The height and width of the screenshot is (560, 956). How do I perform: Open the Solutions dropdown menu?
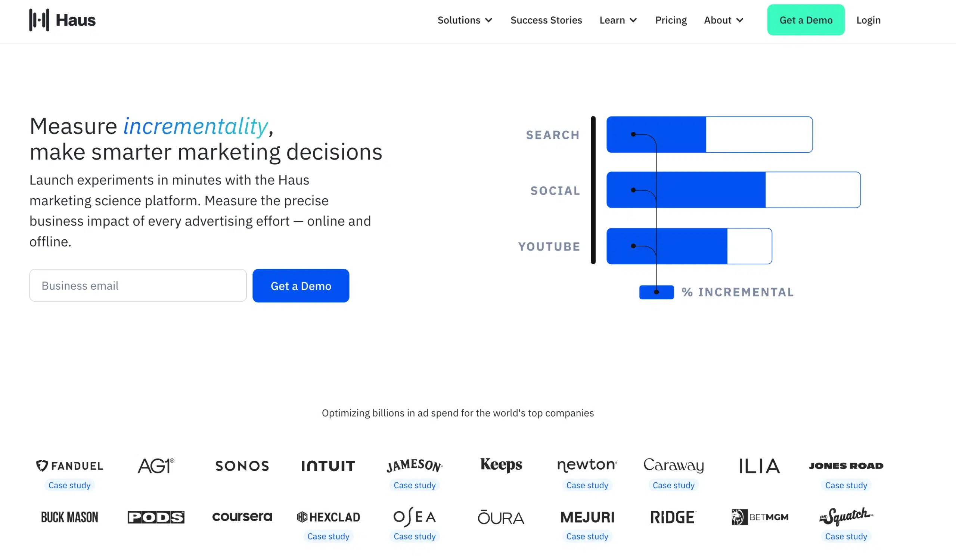tap(464, 20)
